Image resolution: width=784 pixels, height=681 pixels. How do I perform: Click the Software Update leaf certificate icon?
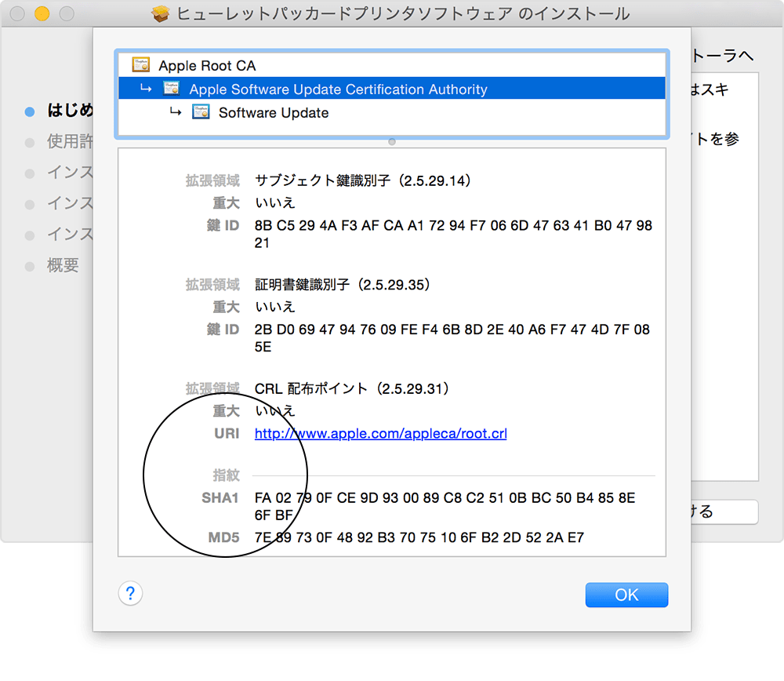point(201,111)
